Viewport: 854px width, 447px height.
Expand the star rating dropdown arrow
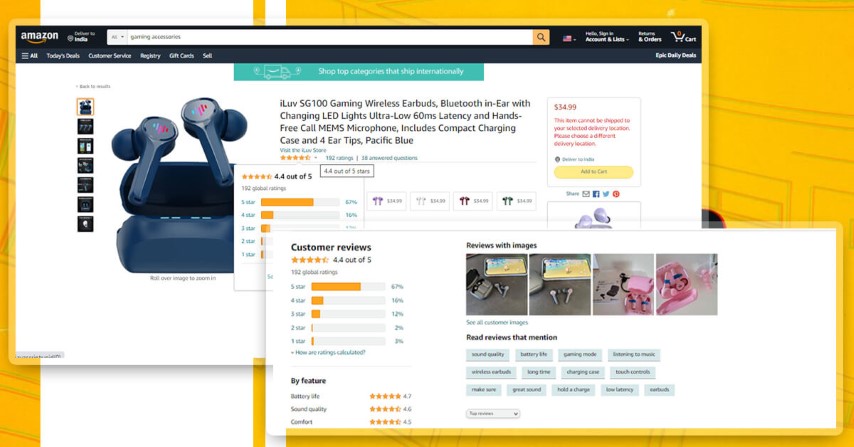pos(315,158)
